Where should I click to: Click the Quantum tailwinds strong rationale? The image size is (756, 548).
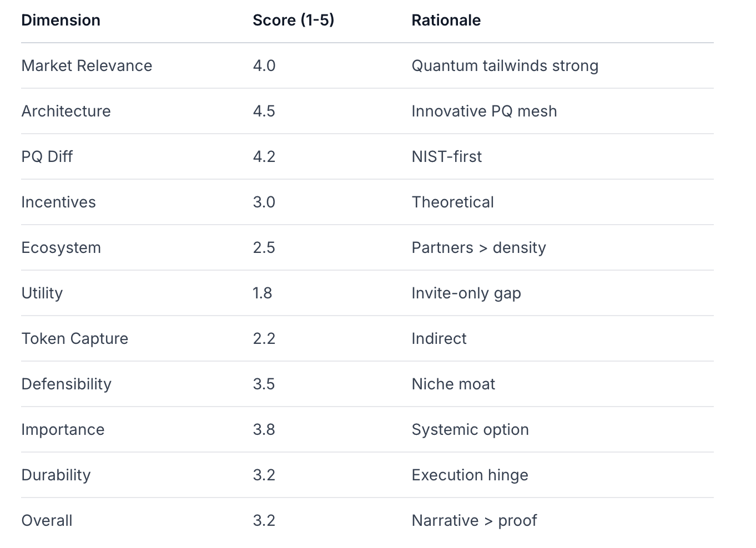click(505, 66)
